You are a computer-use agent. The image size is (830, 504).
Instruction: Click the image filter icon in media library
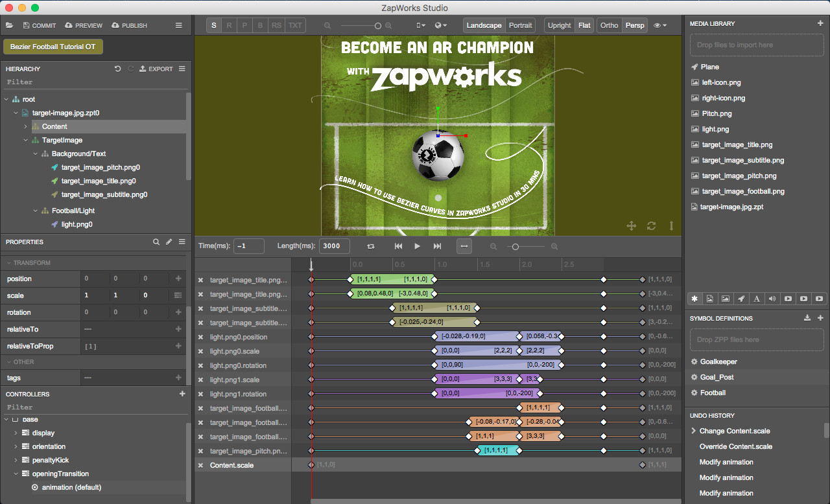[726, 299]
